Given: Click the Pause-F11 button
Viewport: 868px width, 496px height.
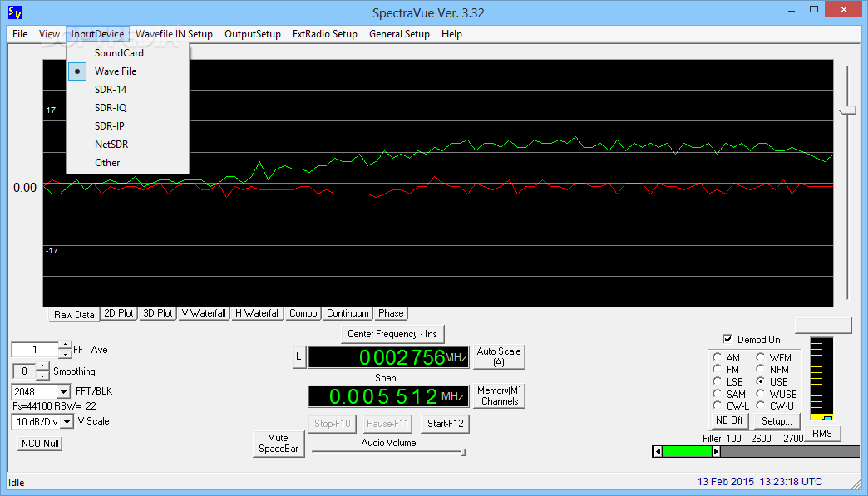Looking at the screenshot, I should pos(387,424).
